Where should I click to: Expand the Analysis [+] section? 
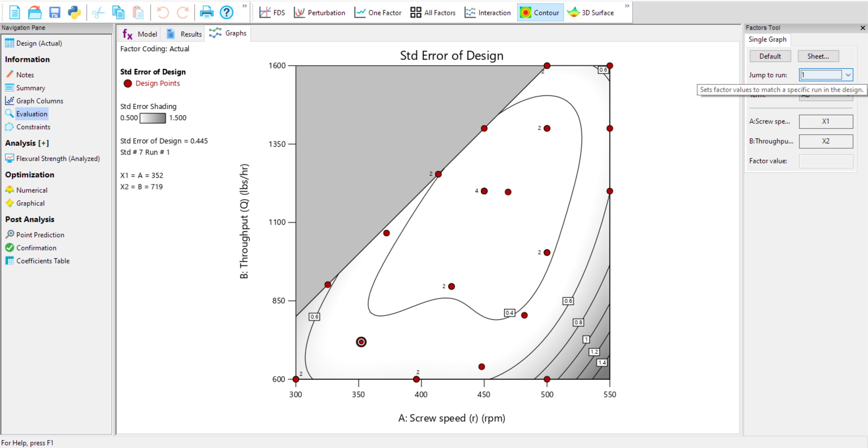27,143
